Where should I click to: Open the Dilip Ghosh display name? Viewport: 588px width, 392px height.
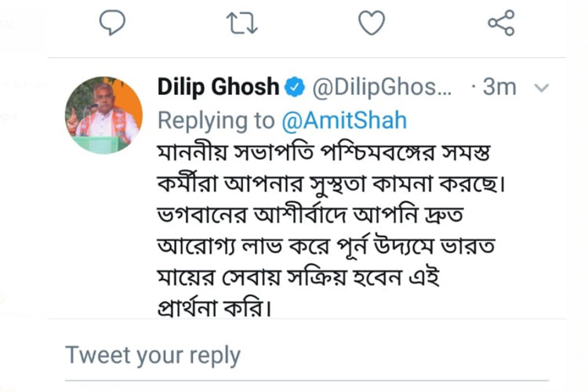(x=218, y=87)
